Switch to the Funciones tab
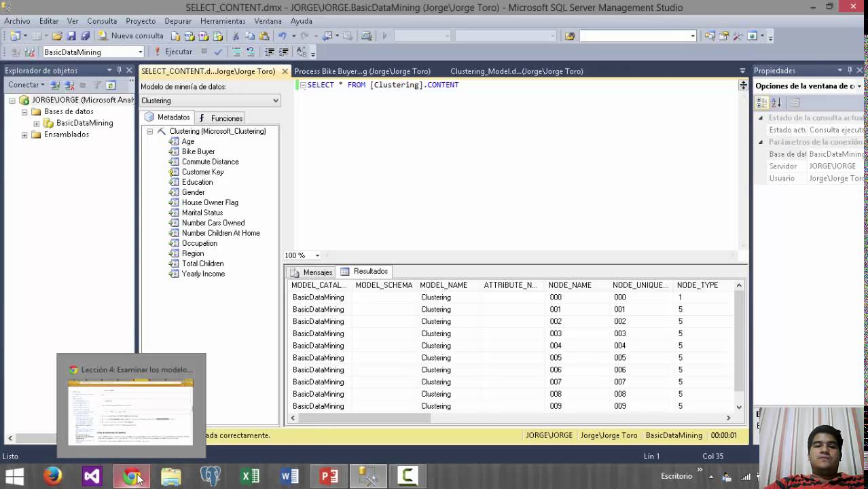Screen dimensions: 868x489 pos(221,118)
